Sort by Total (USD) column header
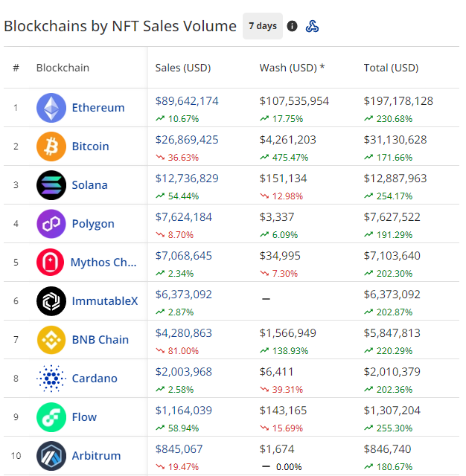This screenshot has height=476, width=466. coord(392,68)
